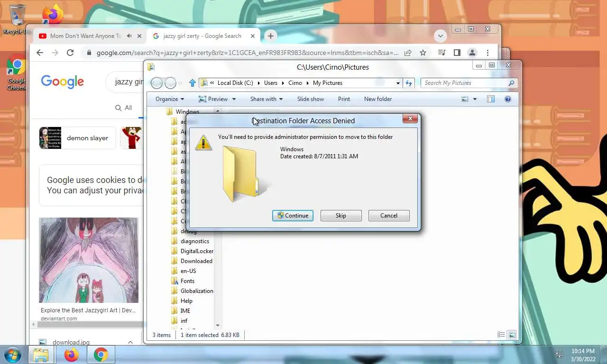Screen dimensions: 607x364
Task: Open Chrome profile avatar
Action: point(472,53)
